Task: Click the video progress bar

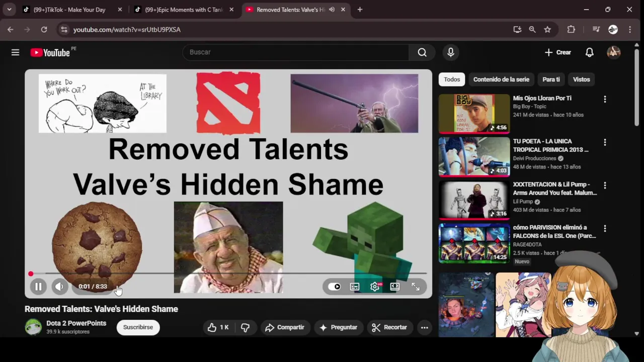Action: [228, 274]
